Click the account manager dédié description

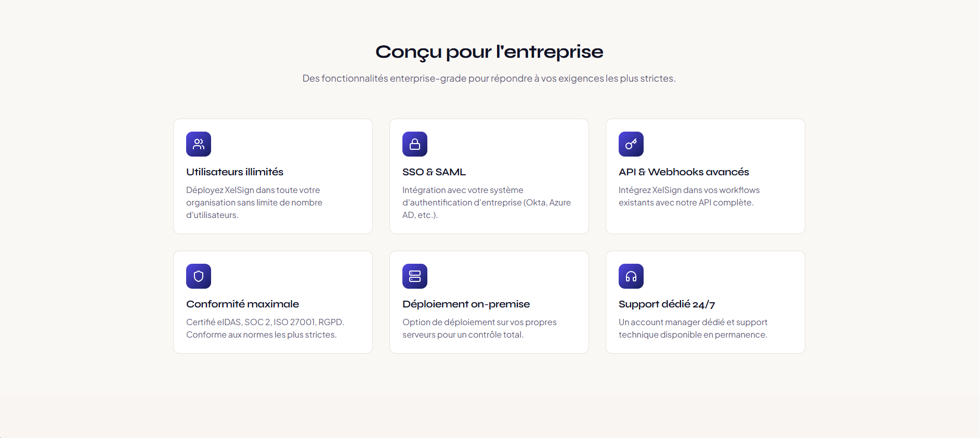(693, 328)
